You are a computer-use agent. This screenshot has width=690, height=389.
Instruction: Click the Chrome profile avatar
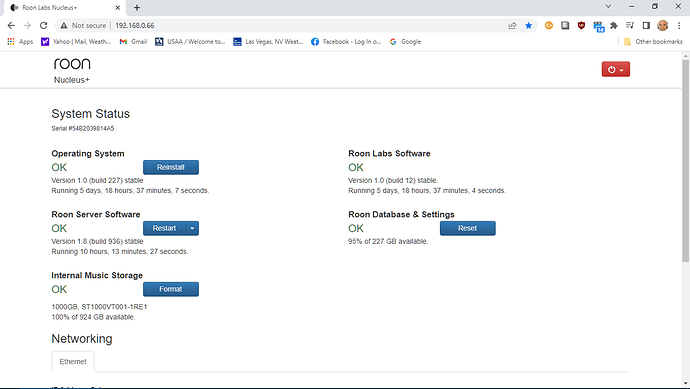(663, 26)
